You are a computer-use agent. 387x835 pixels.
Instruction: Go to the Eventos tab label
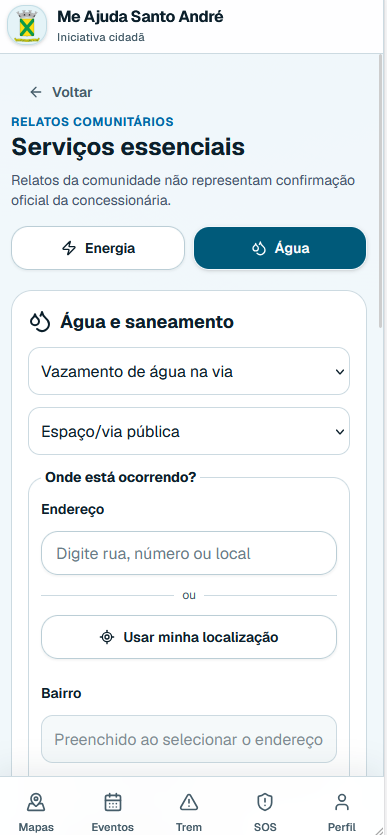pos(113,827)
